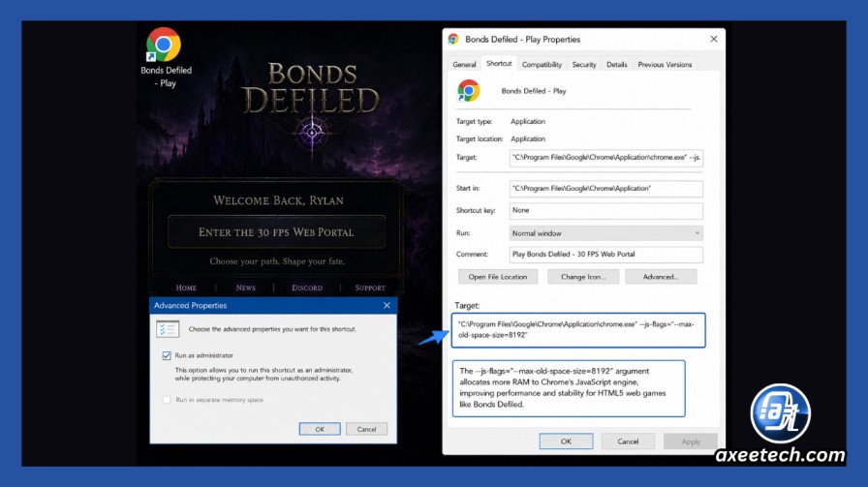Click the Comment field with Play Bonds Defiled
This screenshot has height=487, width=868.
(x=605, y=255)
